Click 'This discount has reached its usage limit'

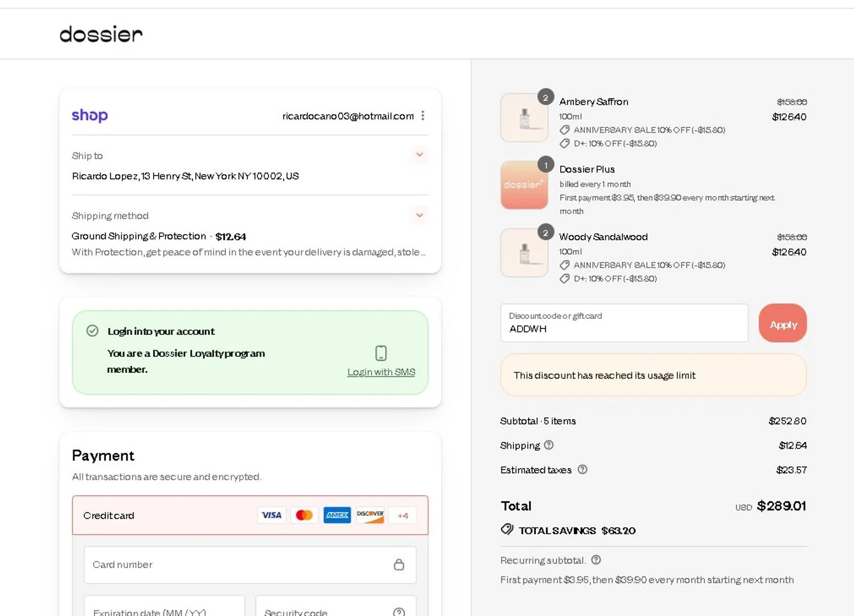tap(605, 375)
